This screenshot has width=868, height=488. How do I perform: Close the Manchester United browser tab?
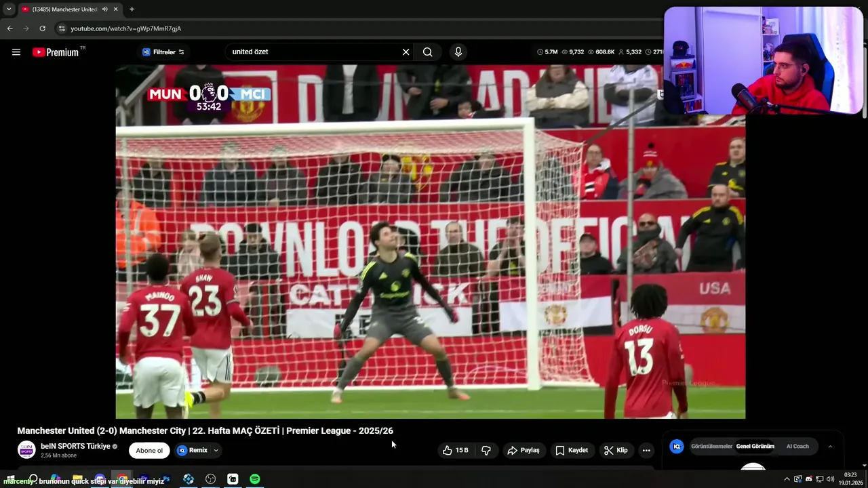pos(116,9)
